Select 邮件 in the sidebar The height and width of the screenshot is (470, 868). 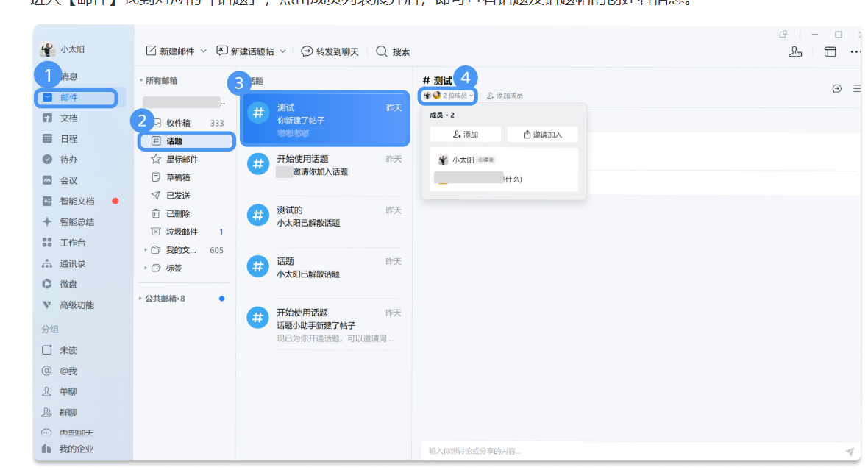[x=77, y=97]
